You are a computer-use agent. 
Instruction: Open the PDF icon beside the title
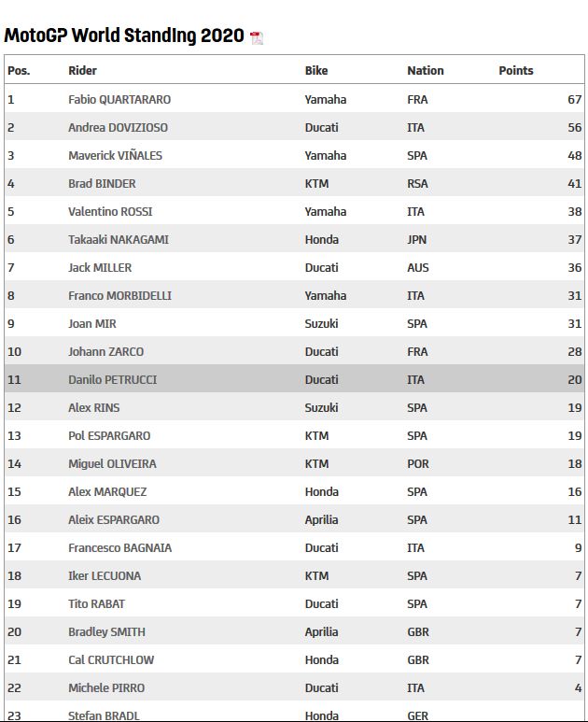257,37
